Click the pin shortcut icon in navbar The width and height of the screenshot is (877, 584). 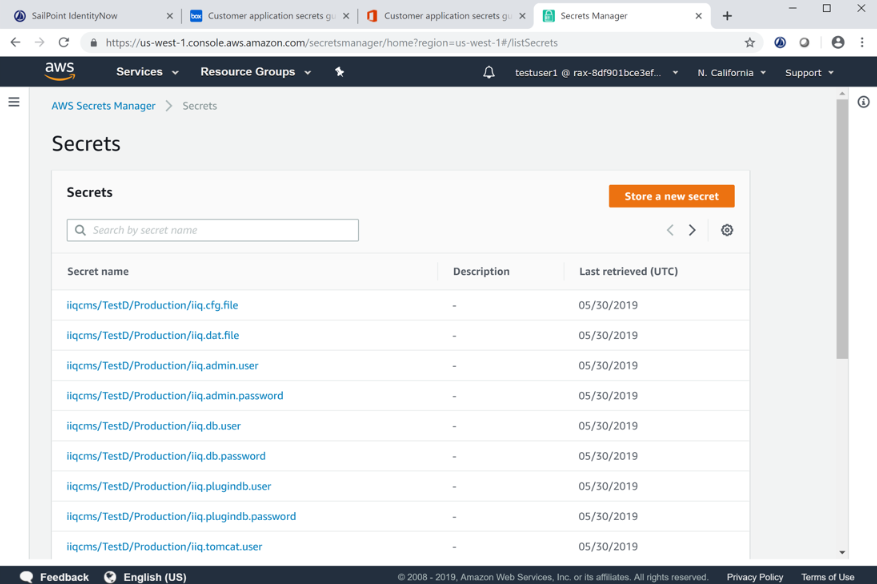(339, 72)
